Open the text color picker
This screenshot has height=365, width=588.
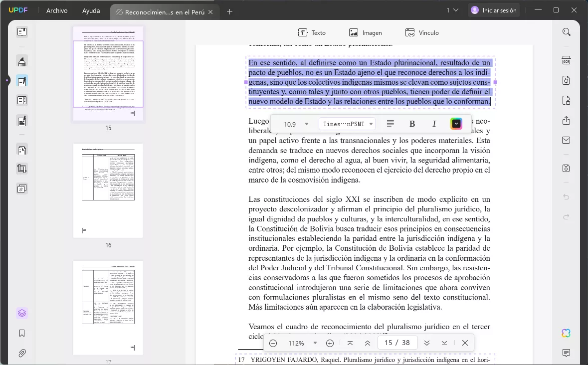click(456, 124)
